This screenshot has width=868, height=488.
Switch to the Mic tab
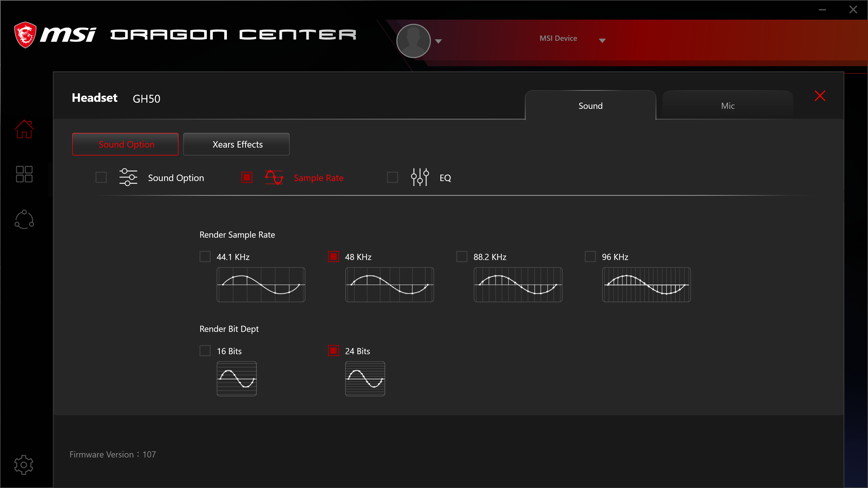pos(727,106)
